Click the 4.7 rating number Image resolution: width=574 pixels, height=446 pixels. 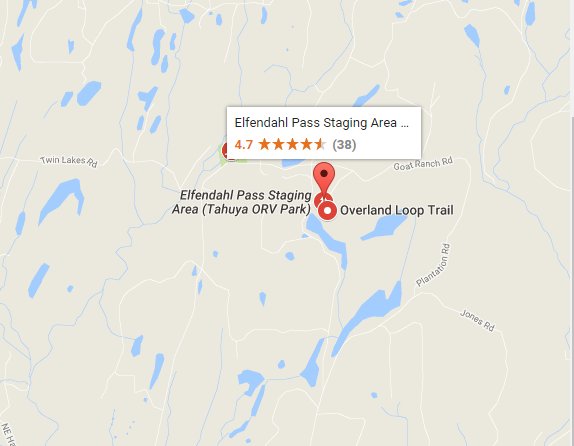(x=244, y=145)
